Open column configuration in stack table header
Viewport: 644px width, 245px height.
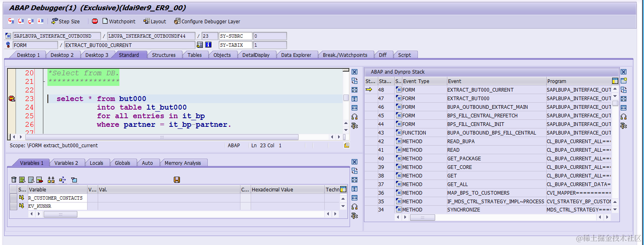(615, 81)
